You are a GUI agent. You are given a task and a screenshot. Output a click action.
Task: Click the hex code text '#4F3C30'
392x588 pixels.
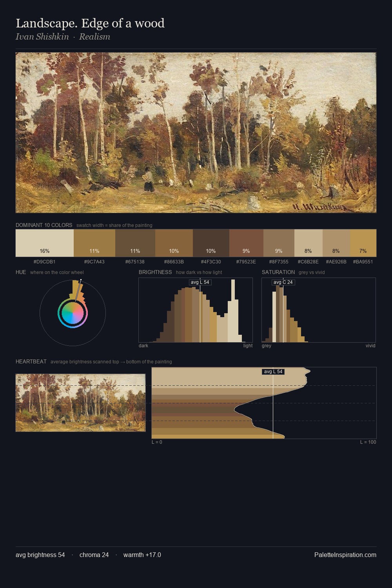tap(211, 261)
